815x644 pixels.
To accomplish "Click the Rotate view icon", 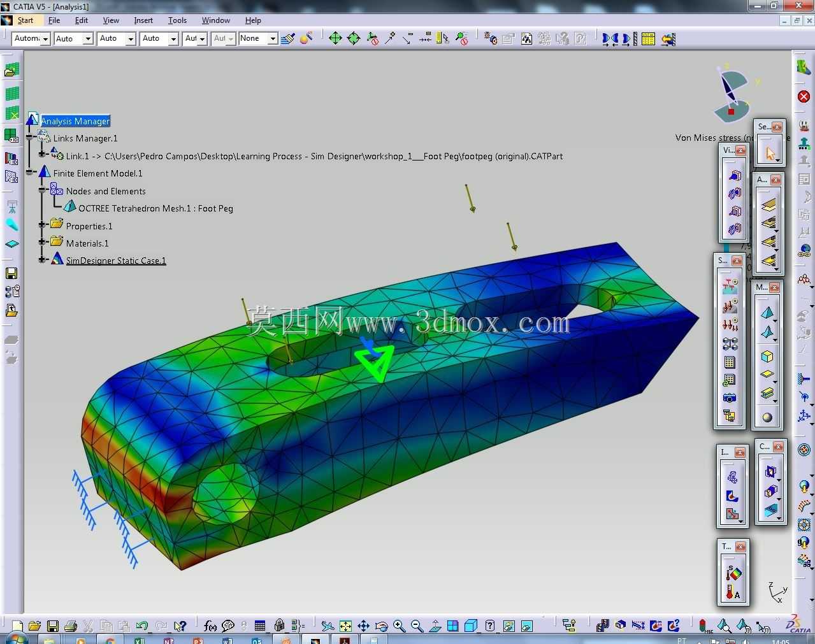I will coord(381,626).
